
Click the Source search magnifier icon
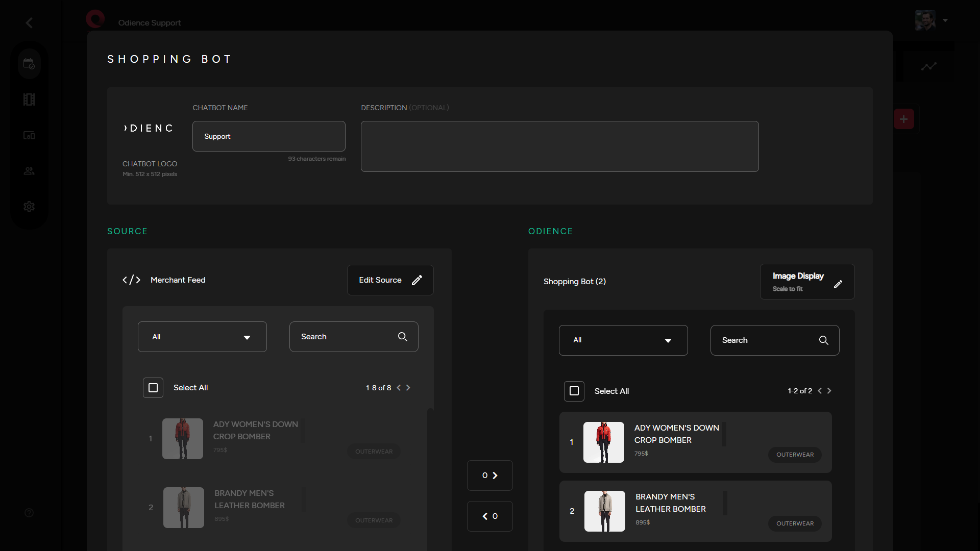[x=403, y=337]
